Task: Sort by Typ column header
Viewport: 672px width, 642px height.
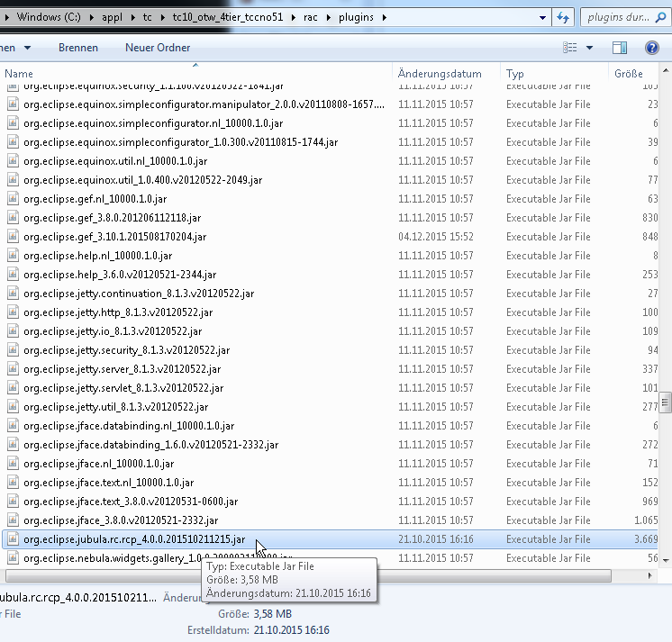Action: click(554, 73)
